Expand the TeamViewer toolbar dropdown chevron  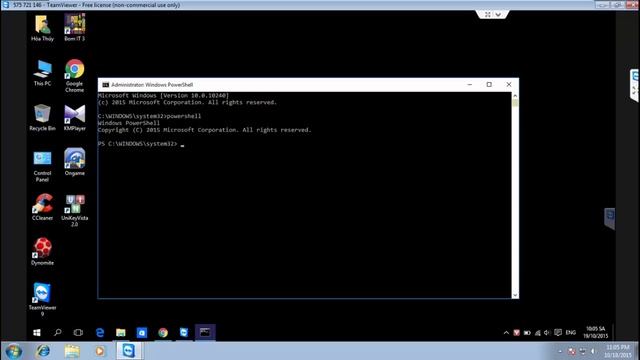498,15
